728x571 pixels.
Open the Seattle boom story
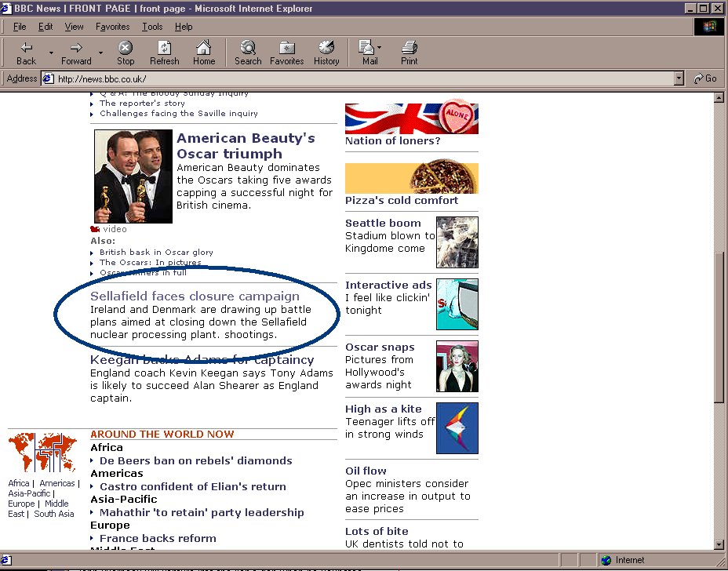[383, 223]
